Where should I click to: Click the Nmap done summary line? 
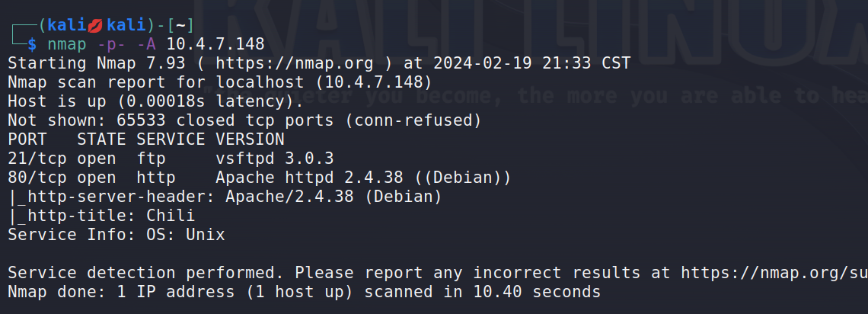[304, 292]
